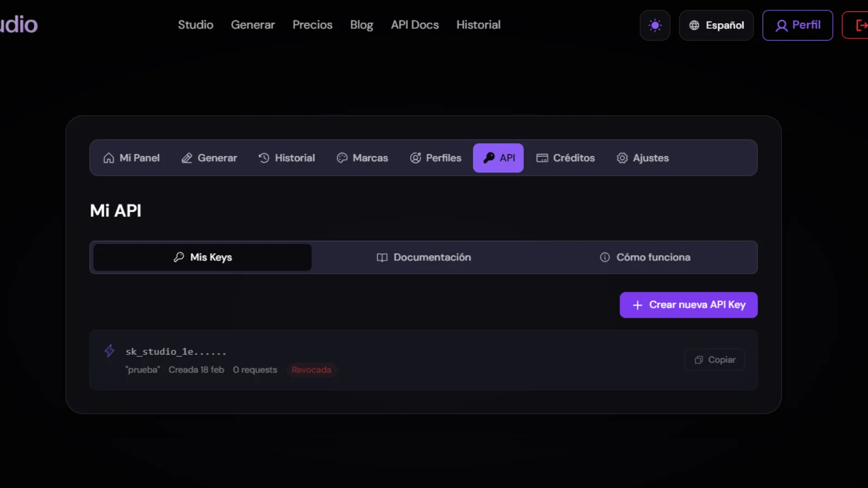Select the Mis Keys tab
868x488 pixels.
(201, 257)
